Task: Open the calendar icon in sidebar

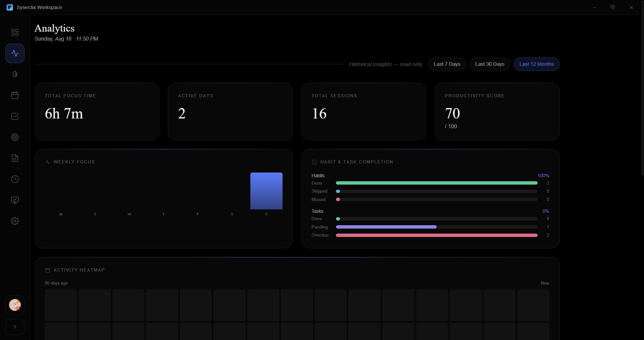Action: coord(15,95)
